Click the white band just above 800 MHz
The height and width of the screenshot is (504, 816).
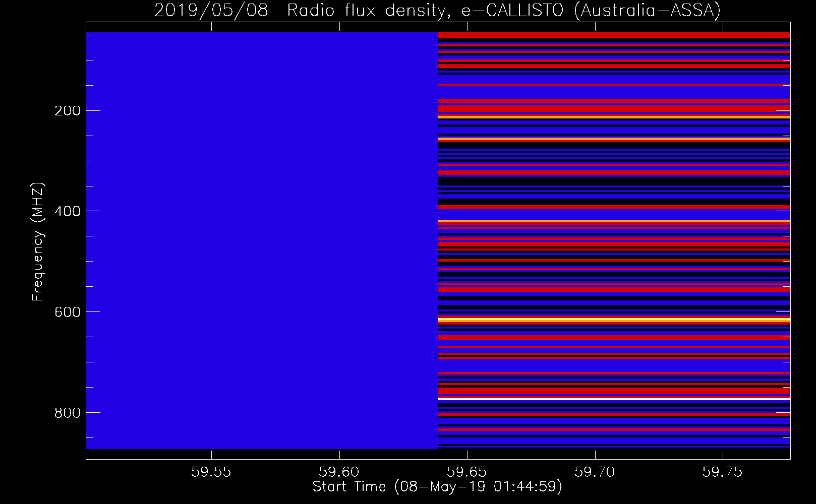614,399
